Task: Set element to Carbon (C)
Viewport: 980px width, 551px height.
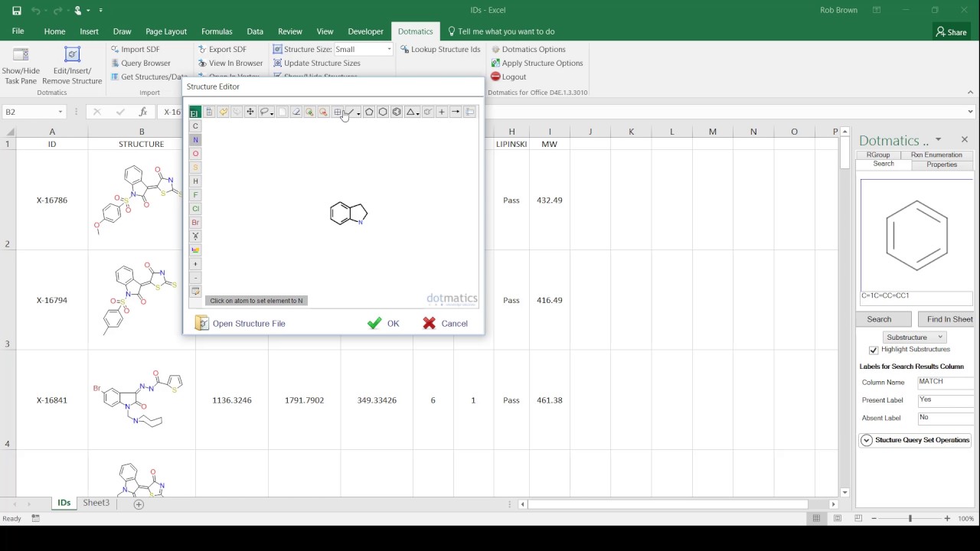Action: tap(195, 126)
